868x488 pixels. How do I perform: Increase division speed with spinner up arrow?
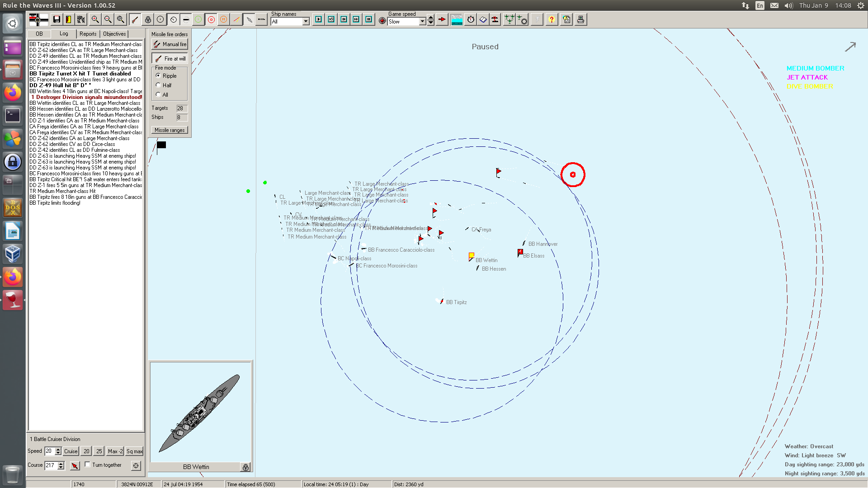[x=58, y=449]
